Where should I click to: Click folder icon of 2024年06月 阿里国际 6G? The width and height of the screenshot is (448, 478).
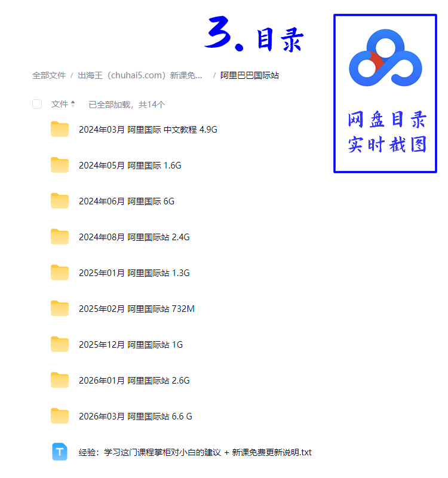click(60, 201)
